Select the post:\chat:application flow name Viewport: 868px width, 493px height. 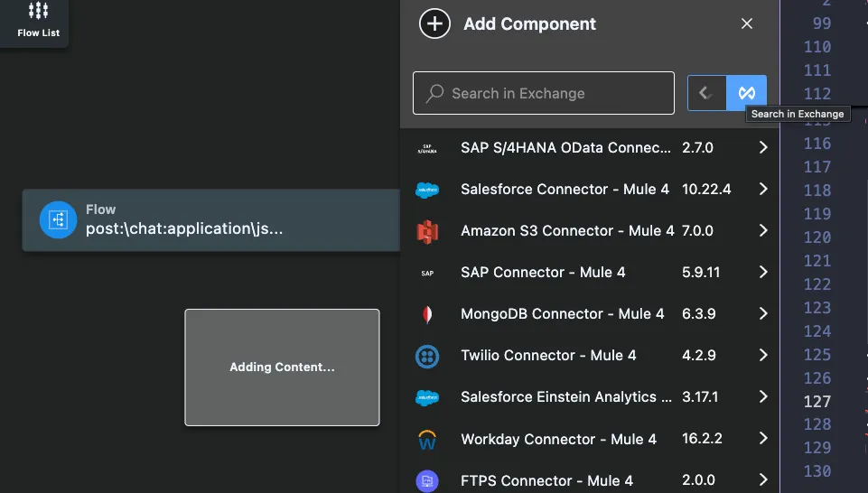pos(183,228)
